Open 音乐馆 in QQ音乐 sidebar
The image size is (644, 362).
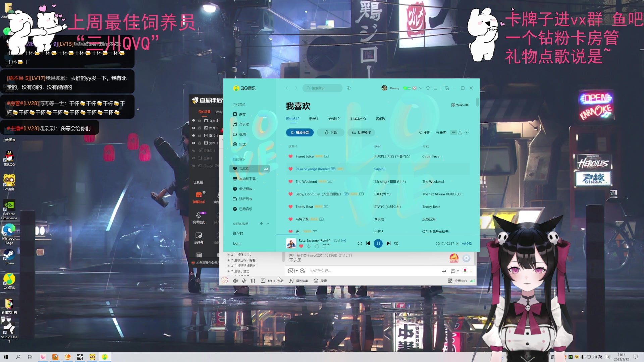[x=241, y=124]
